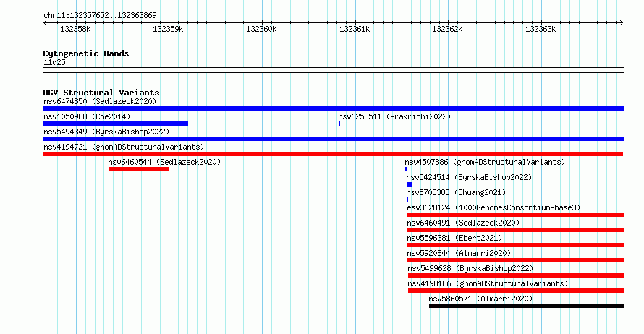Select the 11q25 band label
The height and width of the screenshot is (334, 644).
[54, 63]
